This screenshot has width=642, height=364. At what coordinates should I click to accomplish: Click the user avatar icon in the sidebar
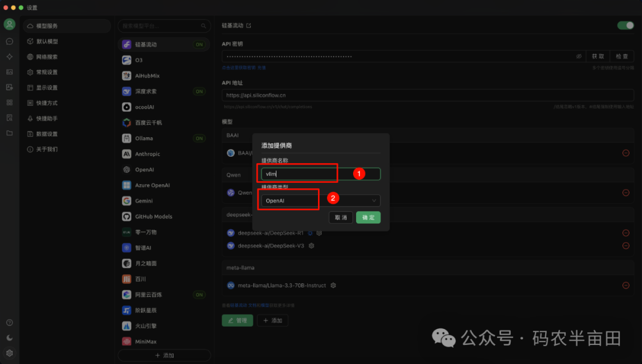click(10, 24)
